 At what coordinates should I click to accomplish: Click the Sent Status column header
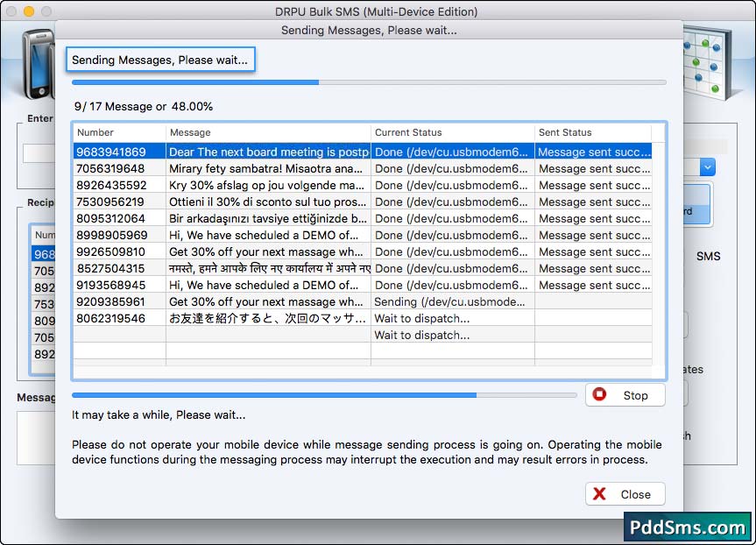tap(593, 132)
